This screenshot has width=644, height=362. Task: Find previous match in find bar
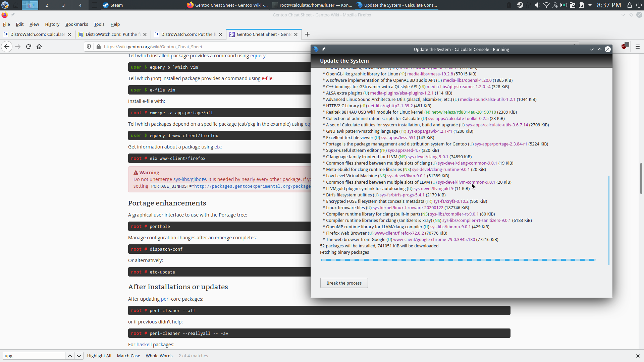pyautogui.click(x=70, y=356)
